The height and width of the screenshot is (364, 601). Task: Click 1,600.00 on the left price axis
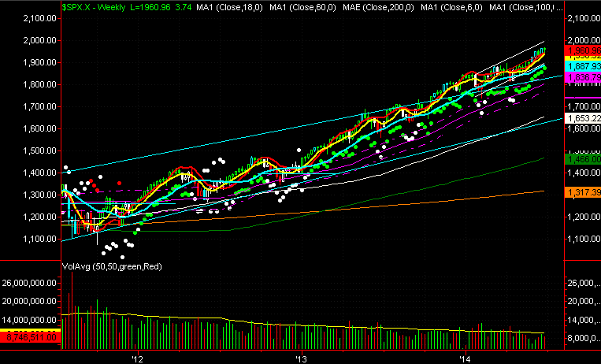pyautogui.click(x=40, y=128)
